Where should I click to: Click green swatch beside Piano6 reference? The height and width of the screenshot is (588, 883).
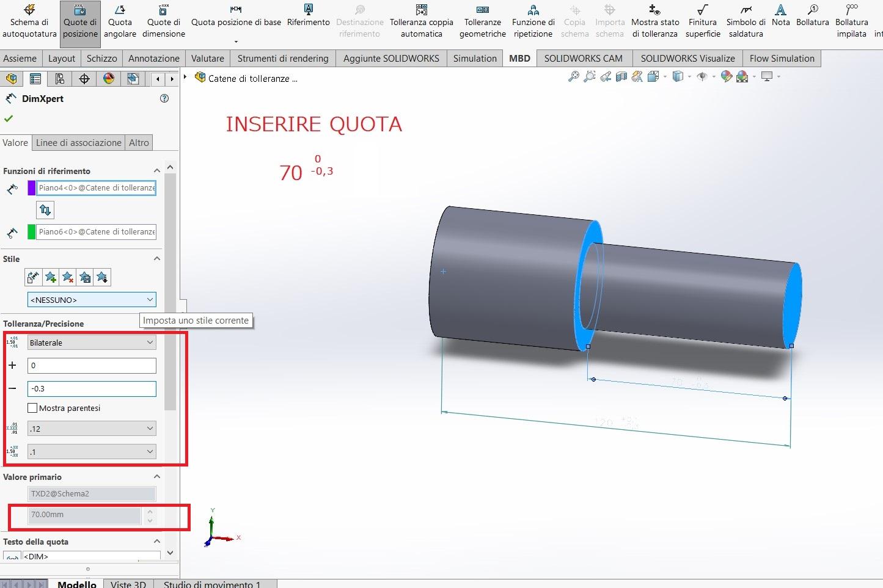[32, 232]
